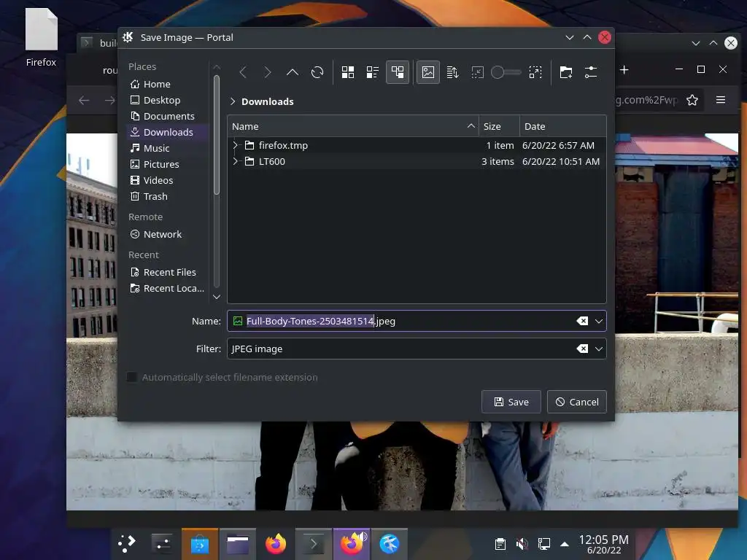747x560 pixels.
Task: Click the zoom in icon in toolbar
Action: (535, 72)
